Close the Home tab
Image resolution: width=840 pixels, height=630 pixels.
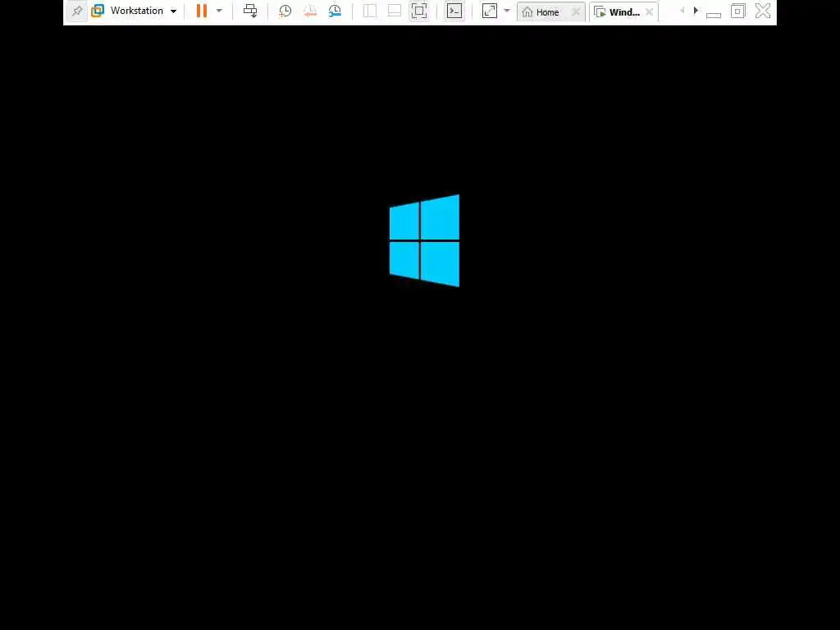pos(576,11)
